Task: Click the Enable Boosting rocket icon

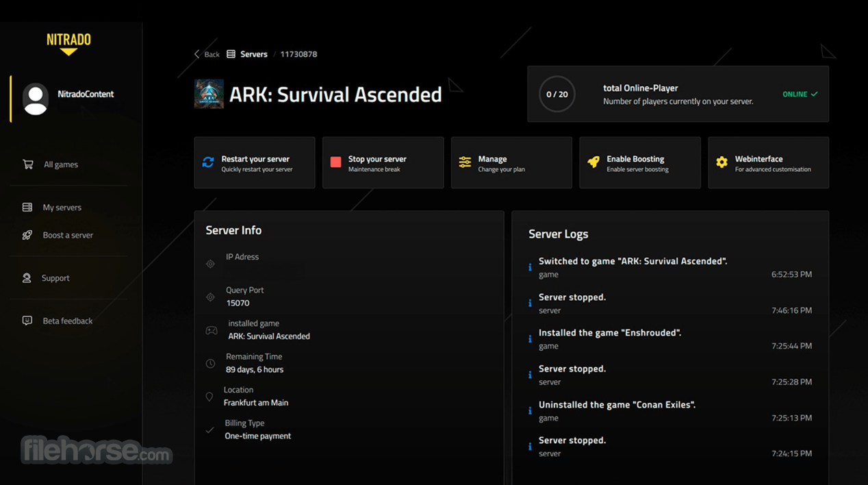Action: [x=593, y=162]
